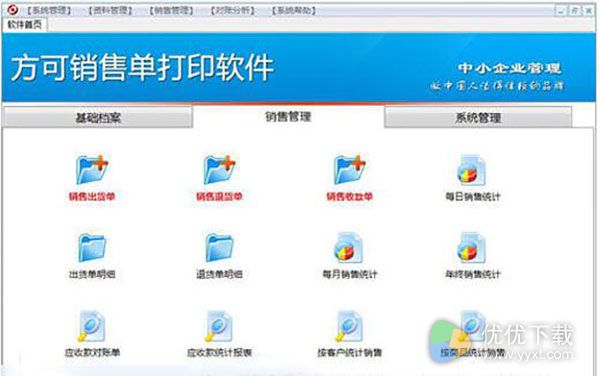This screenshot has height=376, width=600.
Task: Open the 系统管理 menu in menu bar
Action: (49, 10)
